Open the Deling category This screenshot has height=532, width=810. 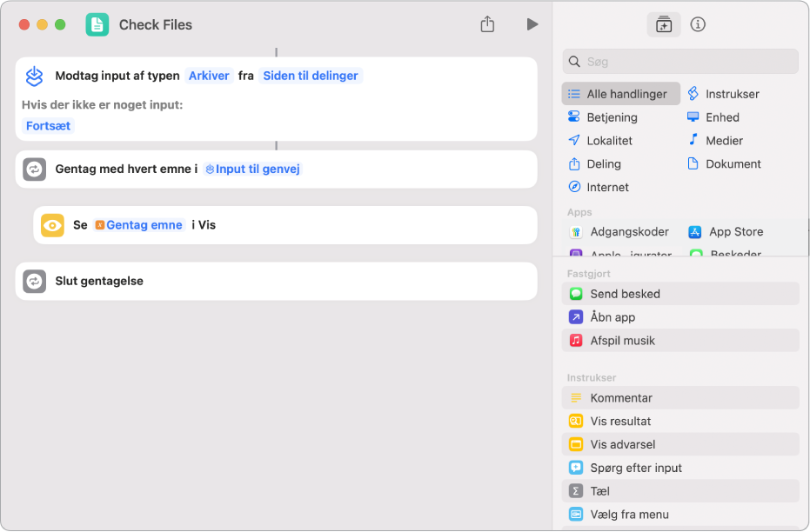594,164
